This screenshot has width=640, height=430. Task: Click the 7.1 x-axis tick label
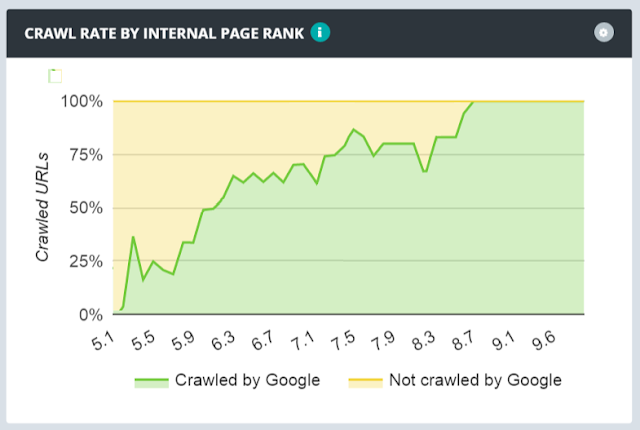click(x=303, y=339)
